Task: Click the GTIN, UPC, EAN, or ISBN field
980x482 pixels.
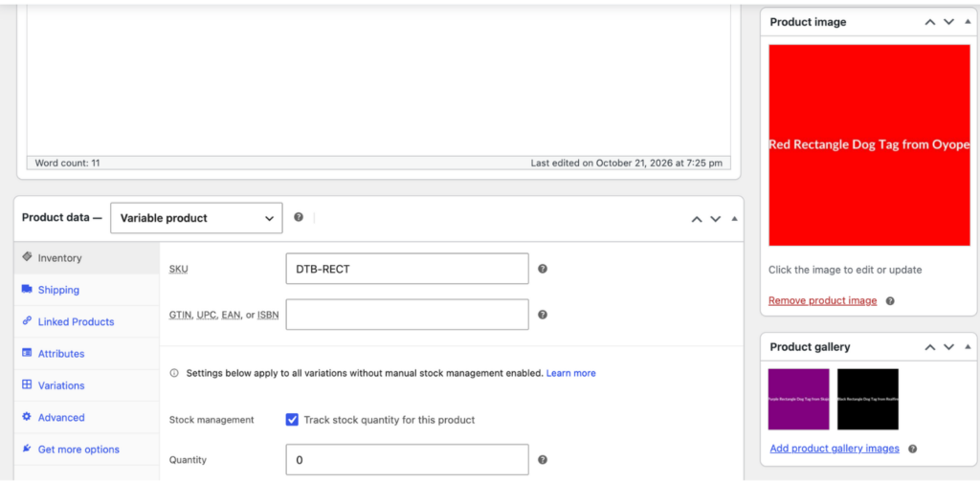Action: point(408,315)
